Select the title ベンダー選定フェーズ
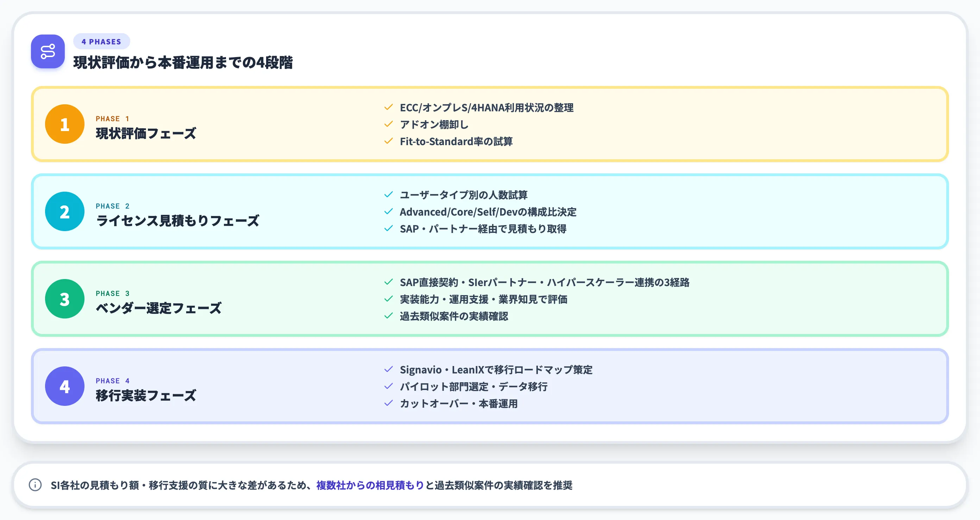The width and height of the screenshot is (980, 520). pos(159,308)
